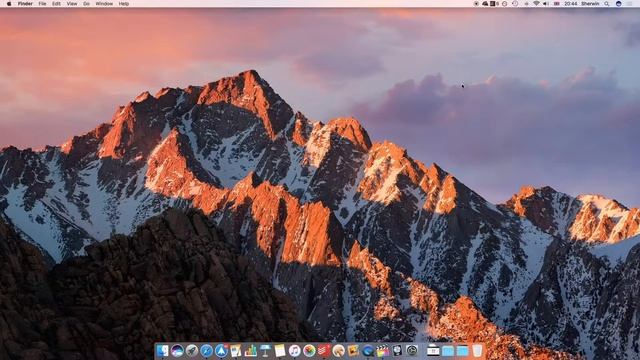Open the File menu
The width and height of the screenshot is (640, 360).
[42, 4]
